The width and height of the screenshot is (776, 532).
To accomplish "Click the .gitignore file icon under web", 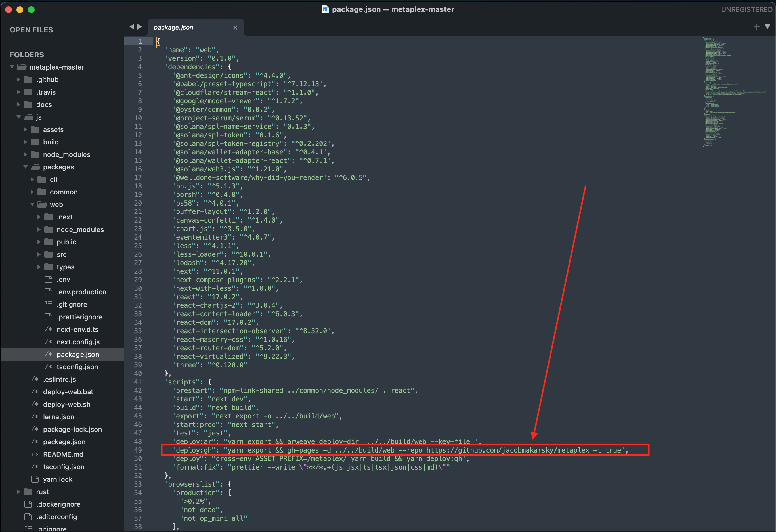I will [49, 304].
